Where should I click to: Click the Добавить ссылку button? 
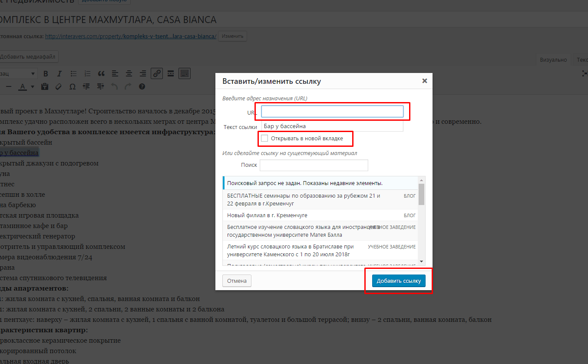pyautogui.click(x=399, y=281)
